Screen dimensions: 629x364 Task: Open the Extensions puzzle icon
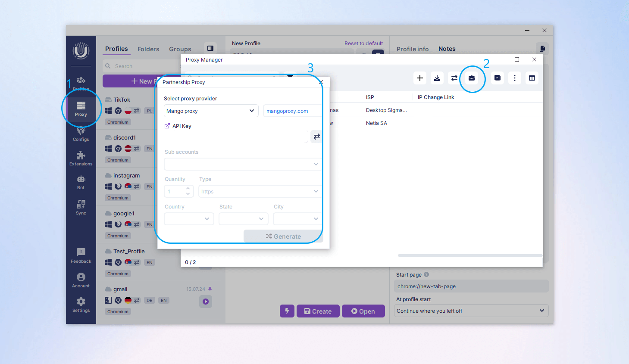(81, 158)
